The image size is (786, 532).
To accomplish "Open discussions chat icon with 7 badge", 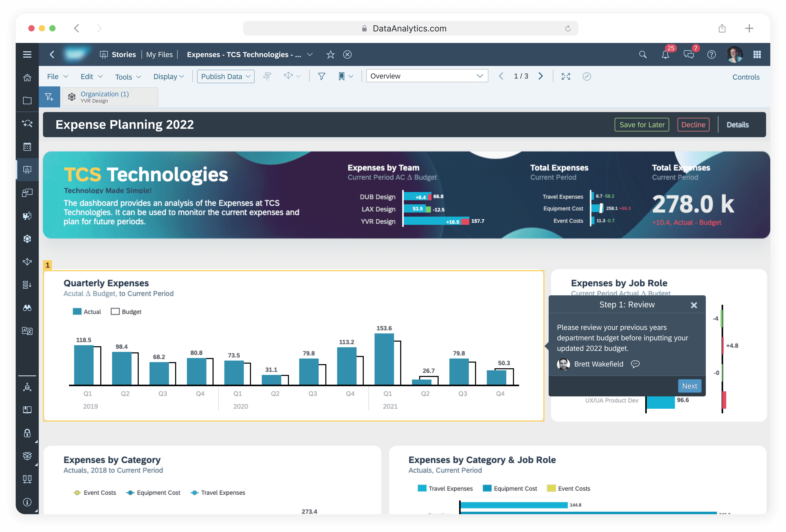I will (689, 54).
